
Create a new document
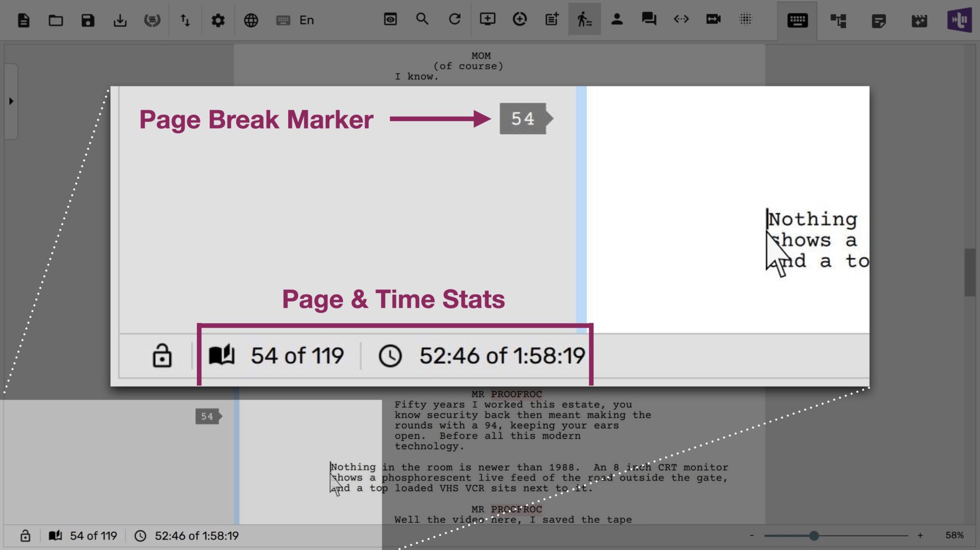click(24, 20)
